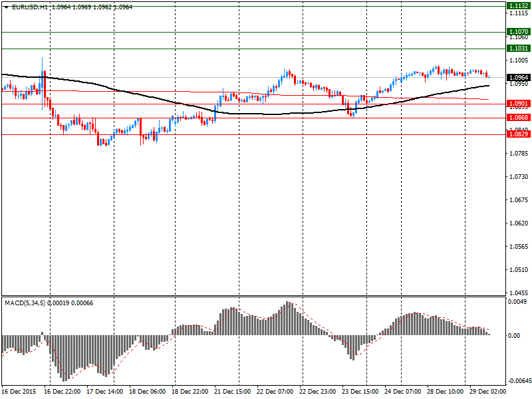The height and width of the screenshot is (399, 532).
Task: Click the 0.0049 MACD scale value
Action: tap(517, 302)
